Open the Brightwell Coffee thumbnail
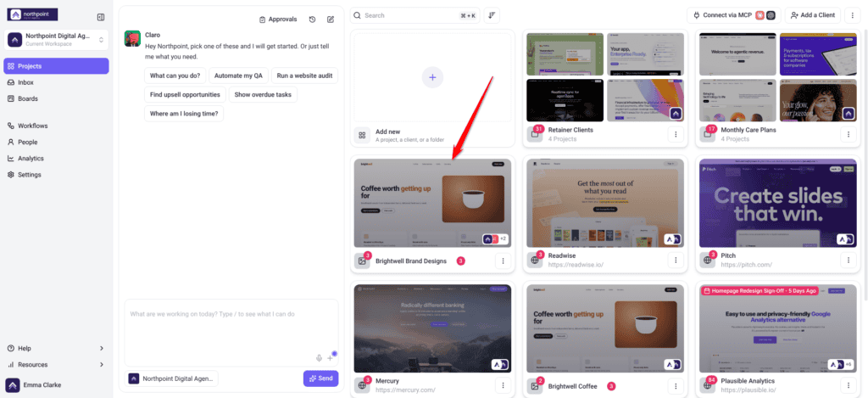Viewport: 868px width, 398px height. click(605, 328)
